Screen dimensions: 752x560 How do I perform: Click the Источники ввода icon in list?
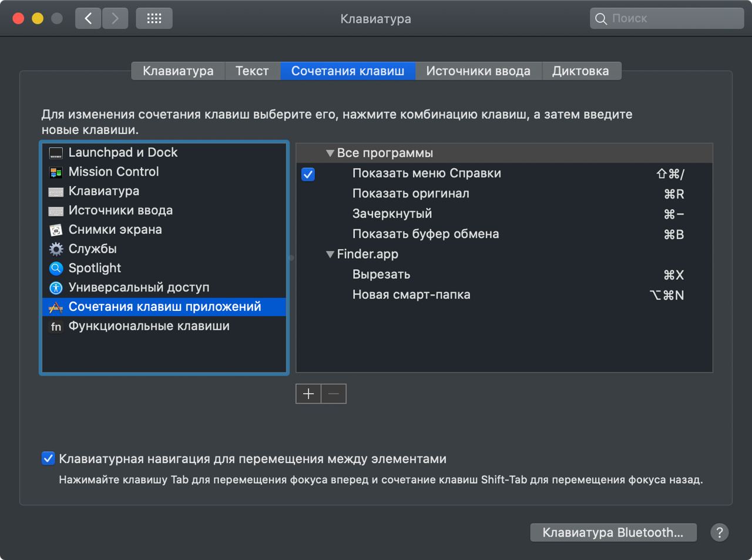coord(56,212)
